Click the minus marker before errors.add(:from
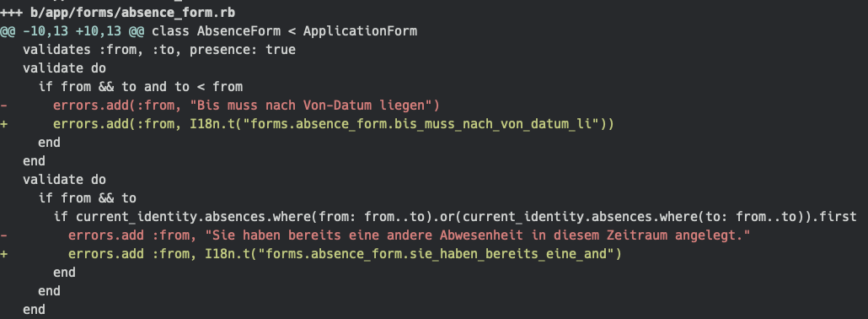 4,105
